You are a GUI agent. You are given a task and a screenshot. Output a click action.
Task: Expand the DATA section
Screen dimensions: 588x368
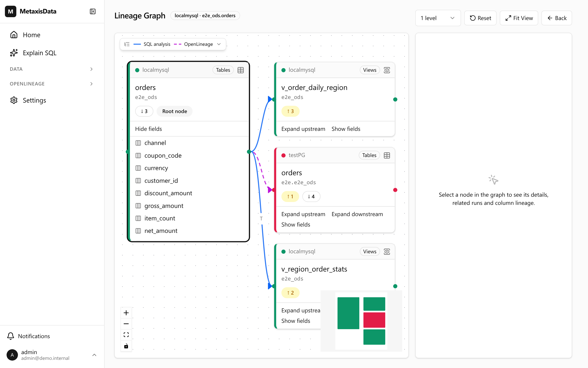point(52,69)
